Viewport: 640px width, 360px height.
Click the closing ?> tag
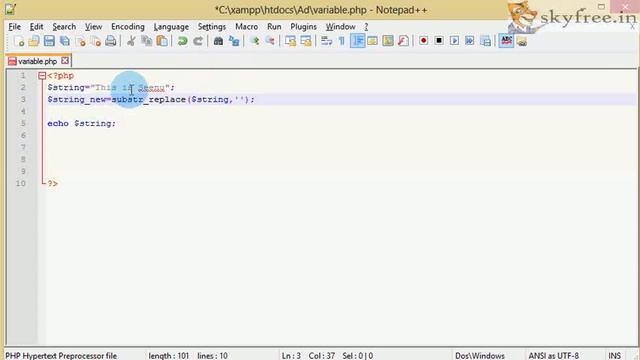tap(53, 184)
